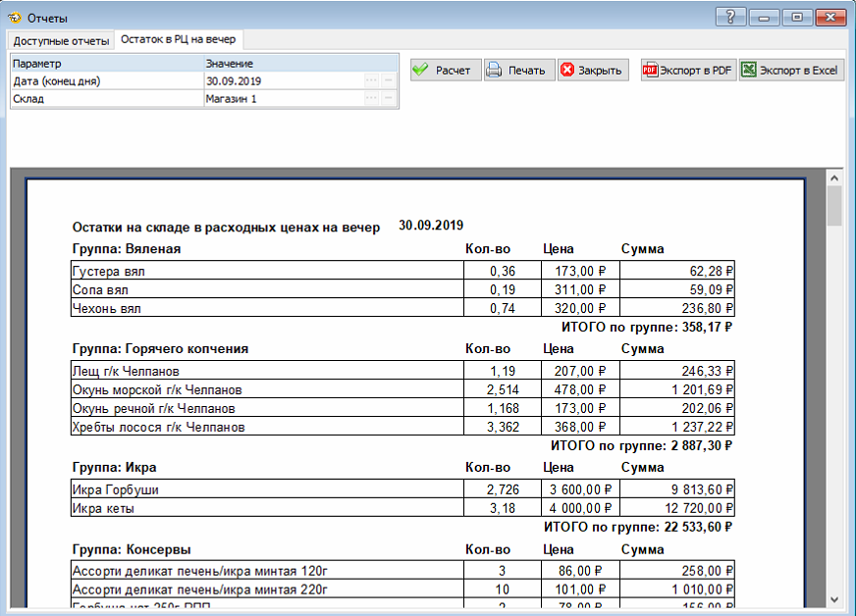The image size is (856, 616).
Task: Click the scrollbar up arrow of the report
Action: tap(834, 180)
